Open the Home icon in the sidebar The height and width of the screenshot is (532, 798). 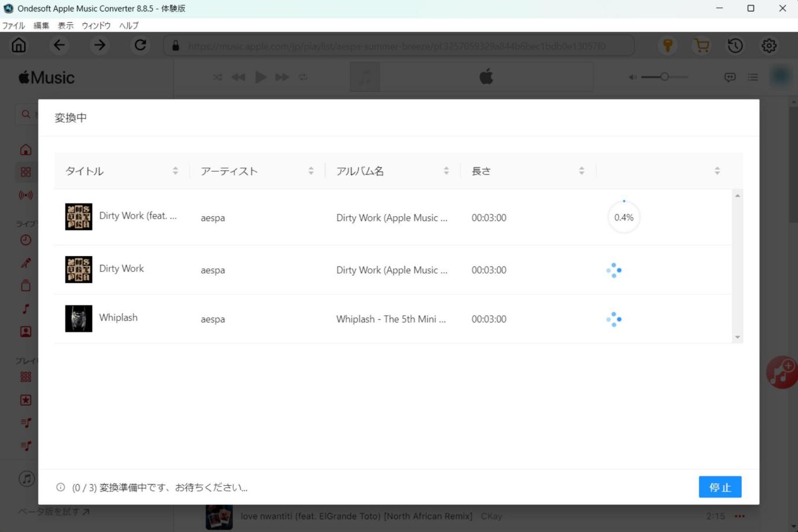point(25,150)
